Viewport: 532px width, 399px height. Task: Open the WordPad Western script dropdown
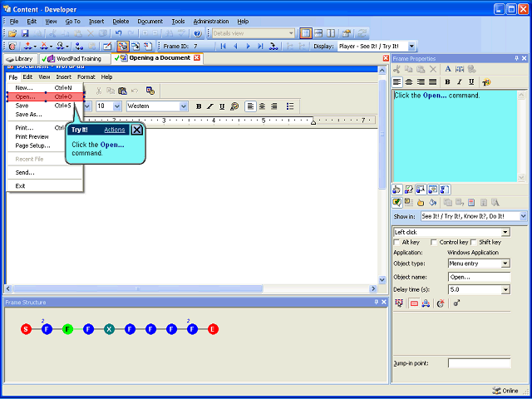pos(184,106)
